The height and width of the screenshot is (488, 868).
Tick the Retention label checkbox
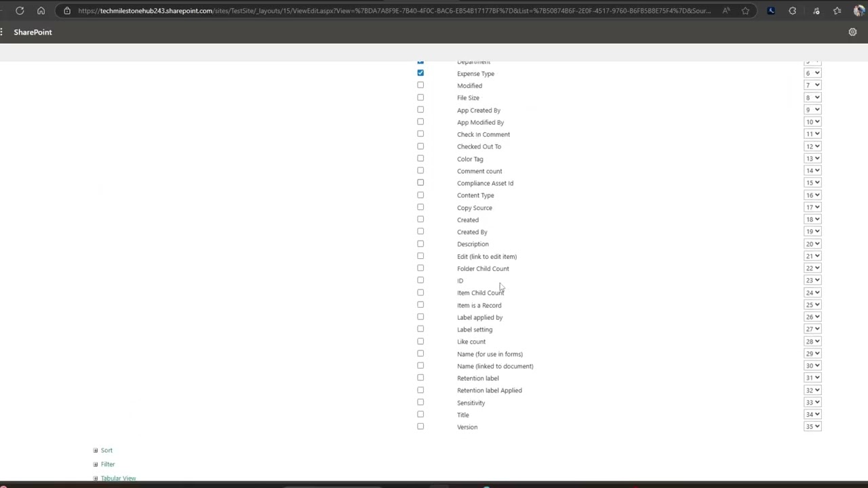(420, 378)
